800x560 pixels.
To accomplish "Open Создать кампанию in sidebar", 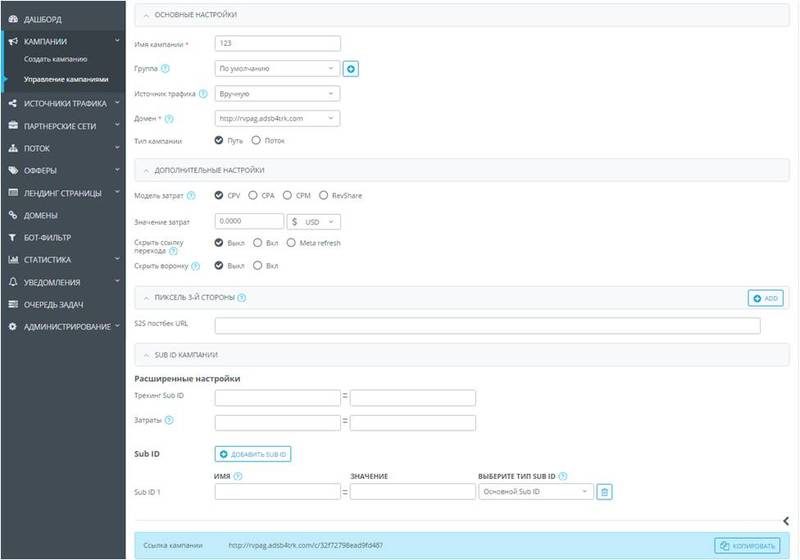I will coord(56,60).
